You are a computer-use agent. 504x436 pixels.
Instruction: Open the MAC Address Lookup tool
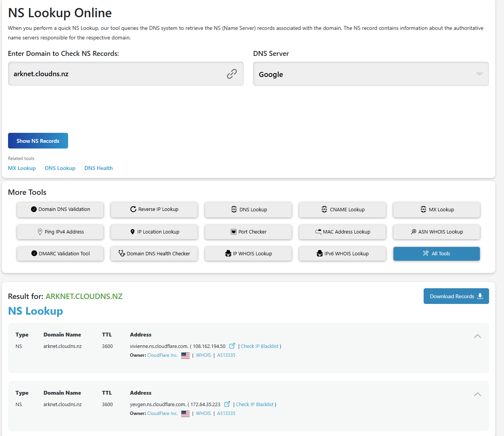[343, 232]
